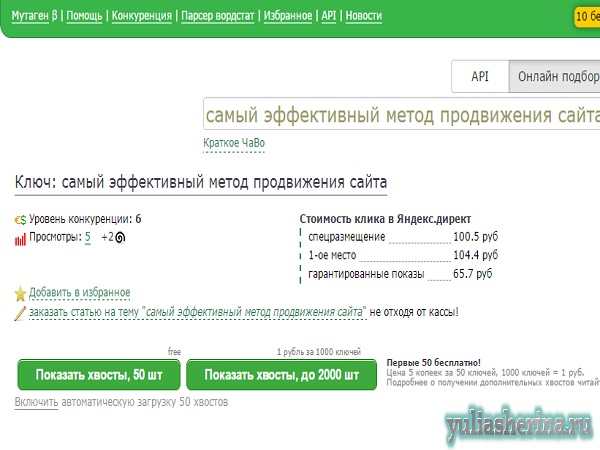Click the Ключ: heading text
The image size is (600, 450).
201,182
